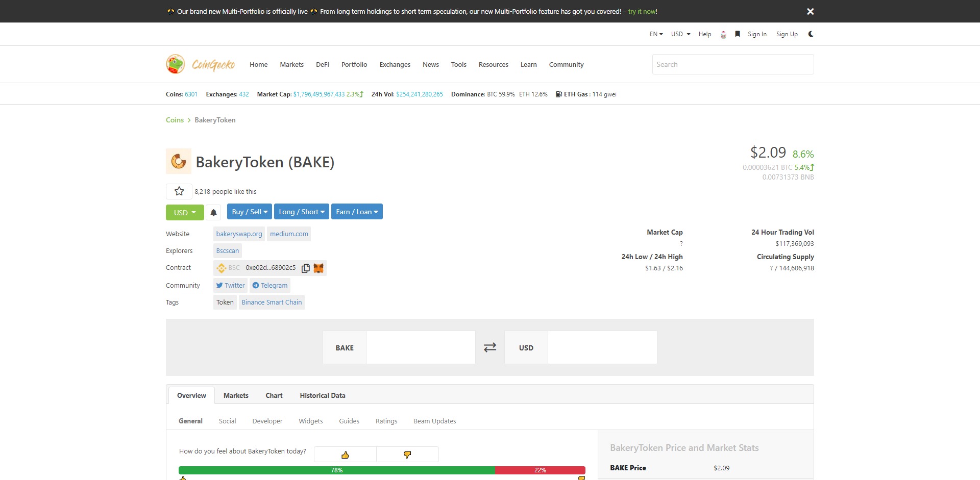Expand the Earn / Loan dropdown
Screen dimensions: 980x480
coord(357,212)
